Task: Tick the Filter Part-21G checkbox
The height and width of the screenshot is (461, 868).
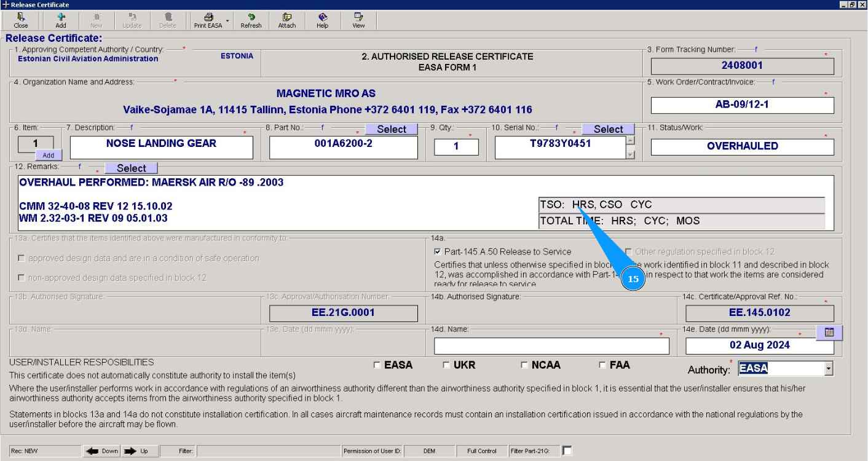Action: [567, 451]
